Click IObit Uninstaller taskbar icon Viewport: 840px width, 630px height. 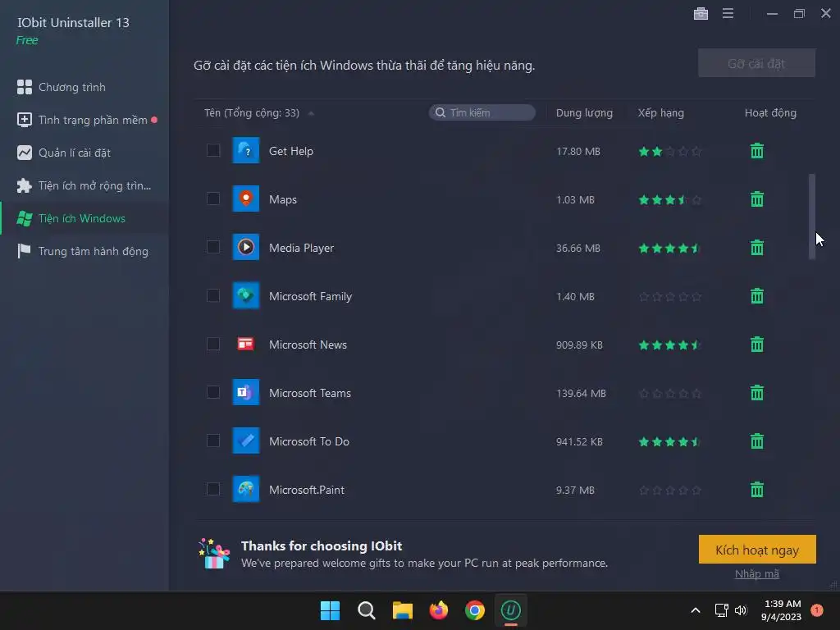(x=511, y=610)
